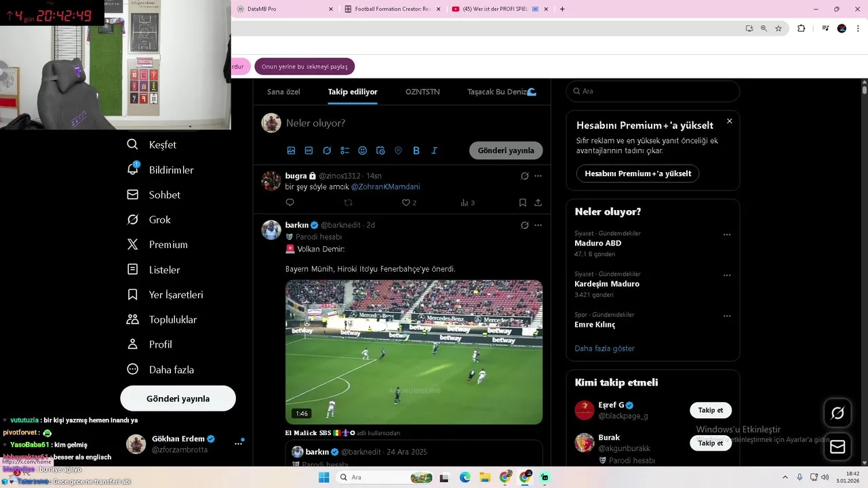This screenshot has height=488, width=868.
Task: Open Bildirimler in sidebar
Action: (161, 169)
